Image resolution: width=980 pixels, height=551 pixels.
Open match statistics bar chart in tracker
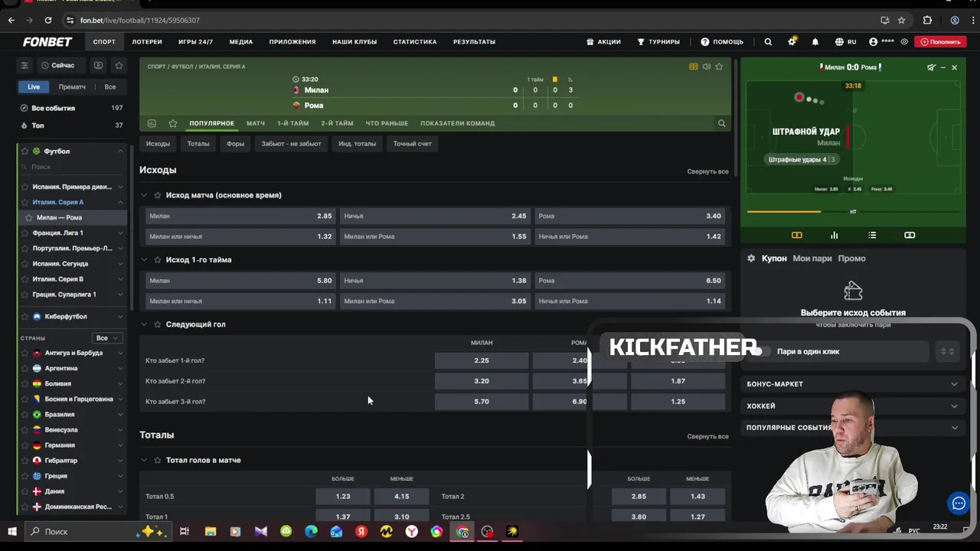coord(835,235)
